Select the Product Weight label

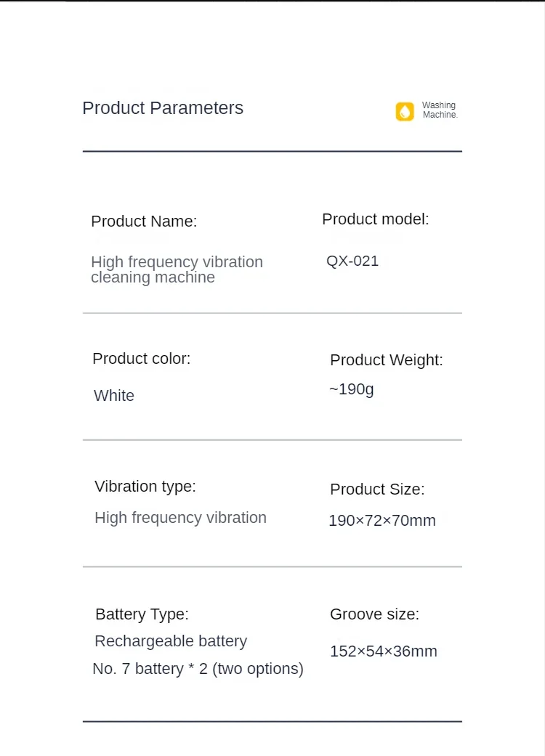[x=387, y=360]
